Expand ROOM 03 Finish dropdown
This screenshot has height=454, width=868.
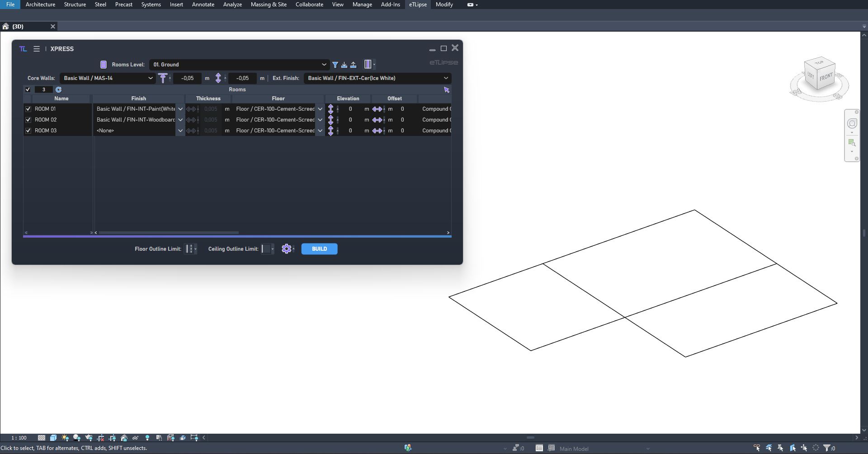180,131
